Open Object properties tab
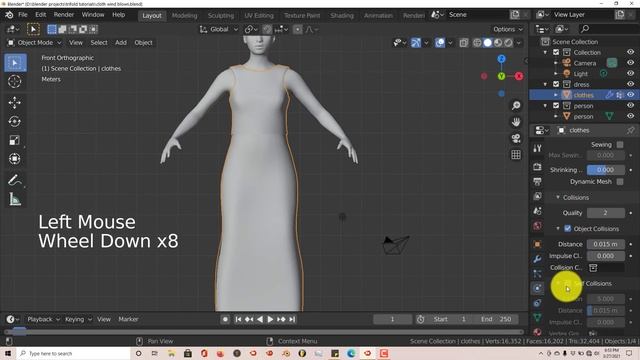 point(537,244)
